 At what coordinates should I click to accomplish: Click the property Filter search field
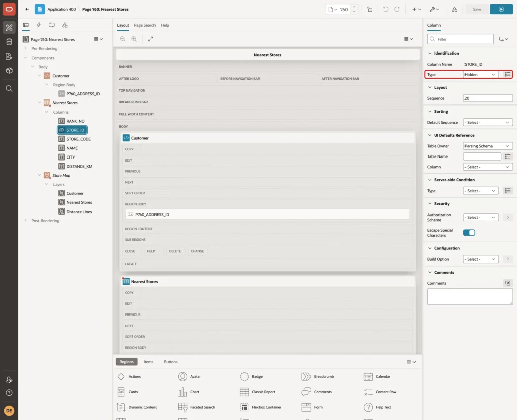pos(460,39)
